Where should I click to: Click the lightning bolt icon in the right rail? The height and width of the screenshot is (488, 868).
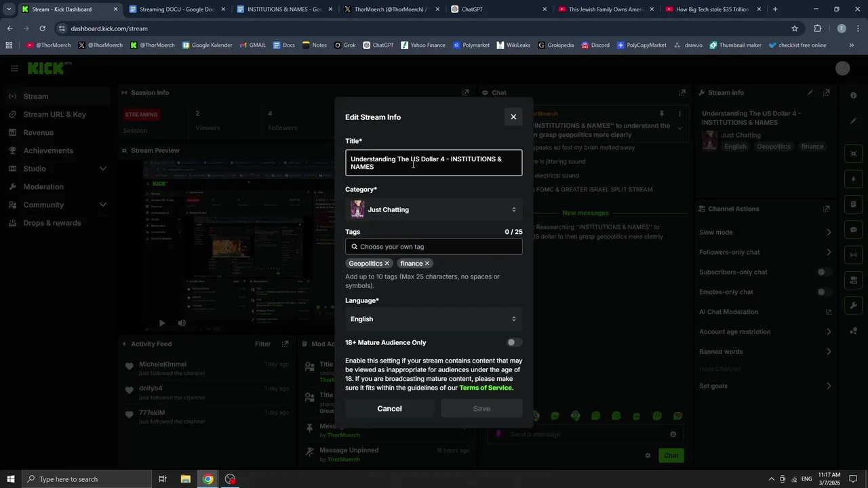[x=854, y=180]
